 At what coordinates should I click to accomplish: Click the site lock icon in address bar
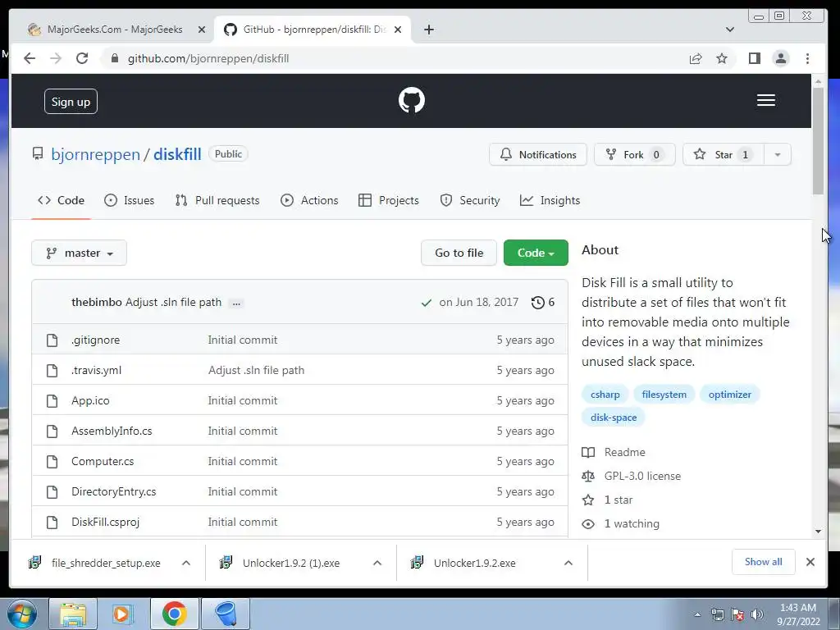(x=114, y=58)
